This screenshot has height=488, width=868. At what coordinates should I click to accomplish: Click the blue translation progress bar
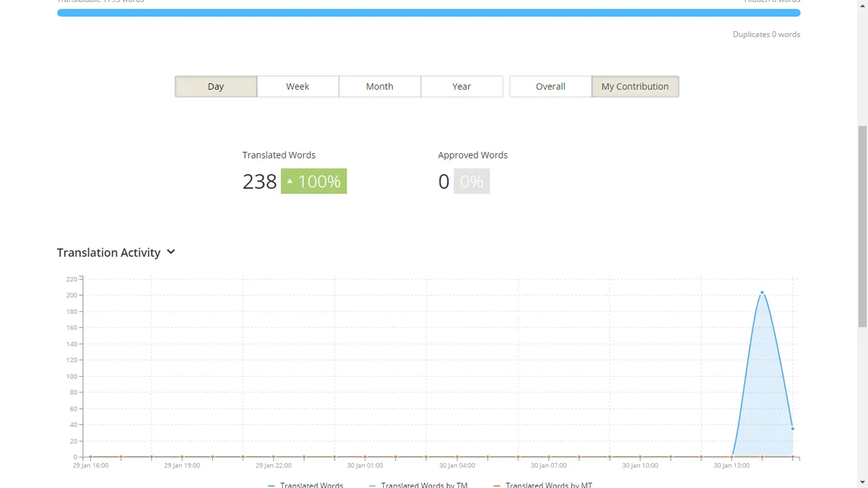point(429,13)
